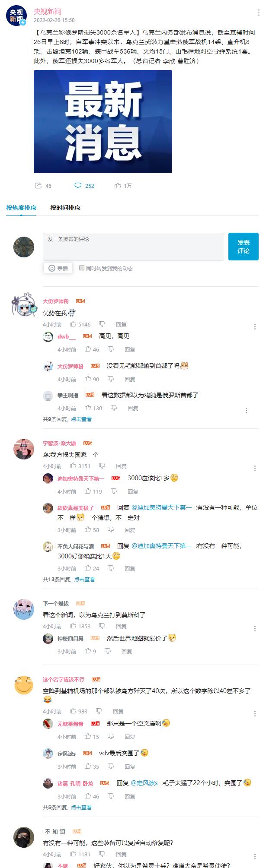Open the @定风波s mention link
This screenshot has width=266, height=868.
pos(144,782)
